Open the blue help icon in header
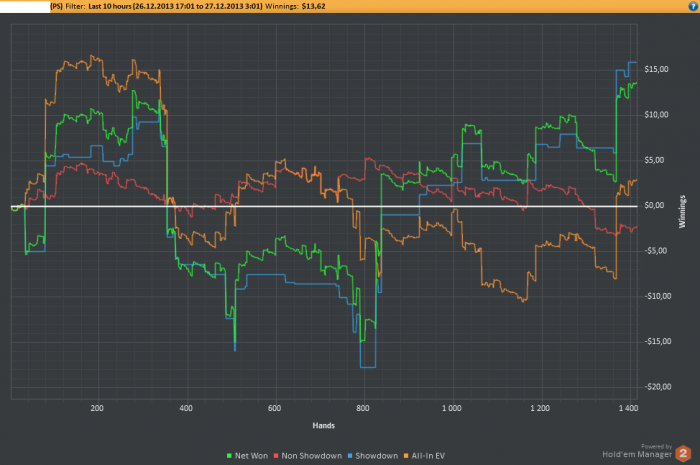Screen dimensions: 700x465 pos(694,6)
